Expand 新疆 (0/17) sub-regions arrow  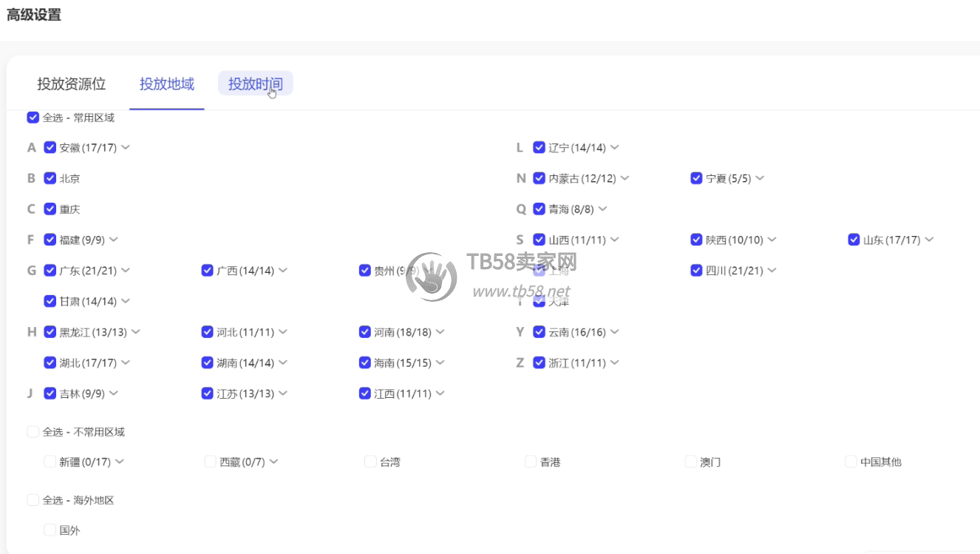(120, 462)
